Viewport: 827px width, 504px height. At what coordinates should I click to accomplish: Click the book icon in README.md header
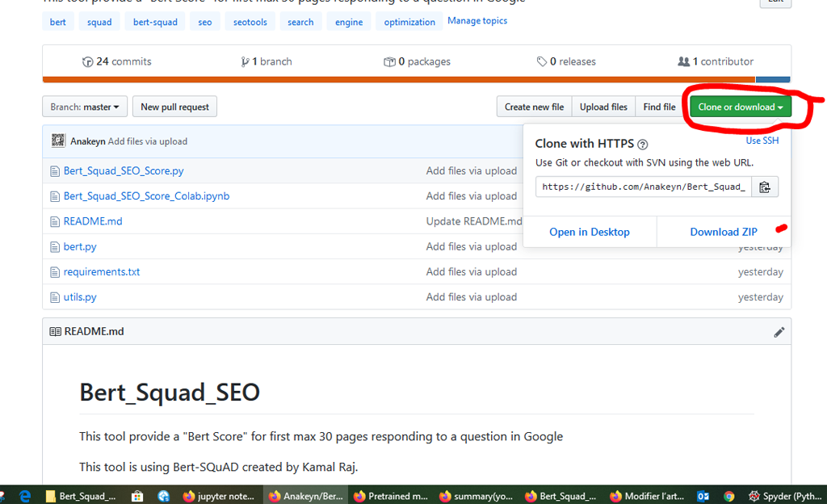[56, 332]
